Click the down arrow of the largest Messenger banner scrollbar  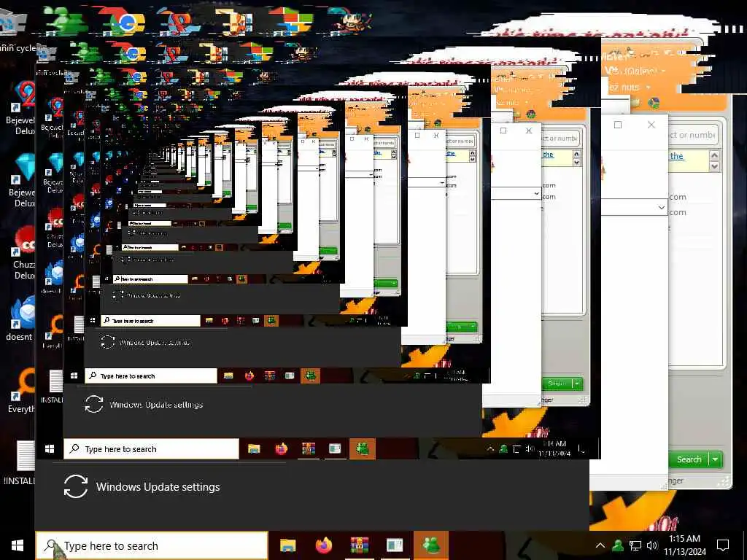pos(714,166)
